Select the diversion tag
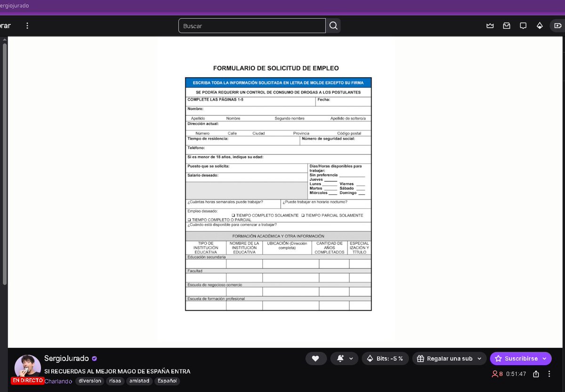Image resolution: width=565 pixels, height=392 pixels. 90,381
